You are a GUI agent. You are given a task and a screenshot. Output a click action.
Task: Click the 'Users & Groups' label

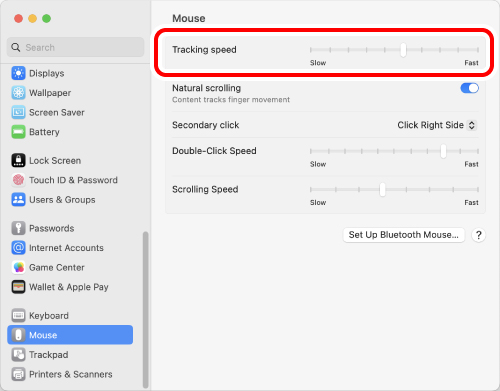tap(62, 200)
